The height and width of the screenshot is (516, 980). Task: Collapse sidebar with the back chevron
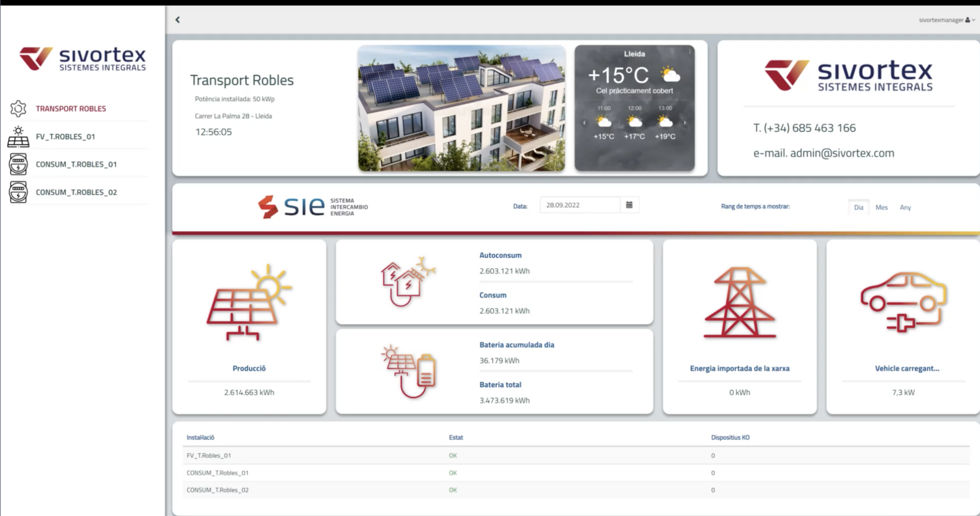click(x=178, y=20)
